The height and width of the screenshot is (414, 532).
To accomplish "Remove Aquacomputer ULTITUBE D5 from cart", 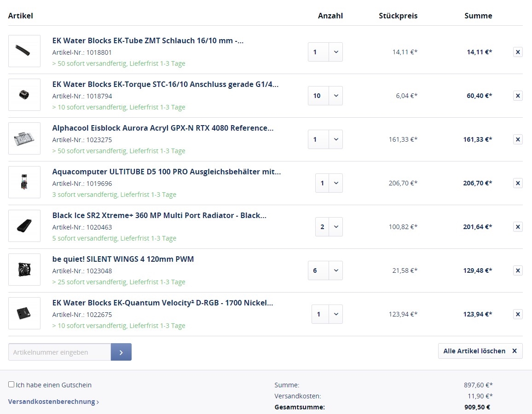I will (x=518, y=183).
